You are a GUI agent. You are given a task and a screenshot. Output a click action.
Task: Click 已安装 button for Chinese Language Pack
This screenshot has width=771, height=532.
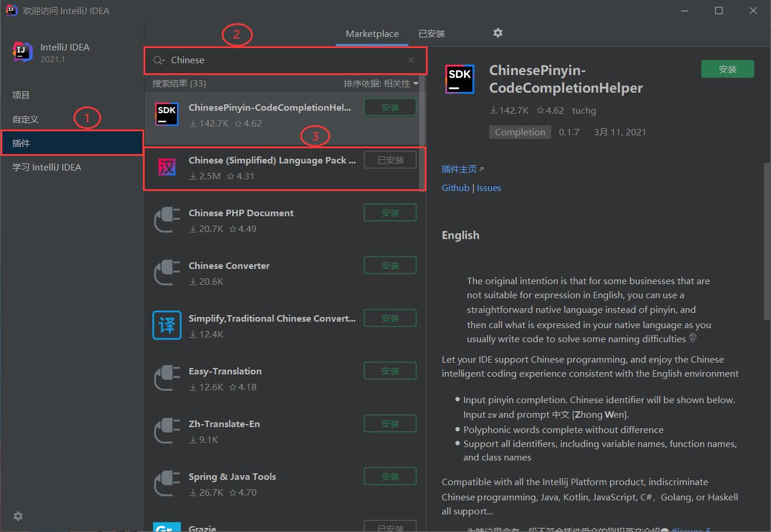pos(390,160)
